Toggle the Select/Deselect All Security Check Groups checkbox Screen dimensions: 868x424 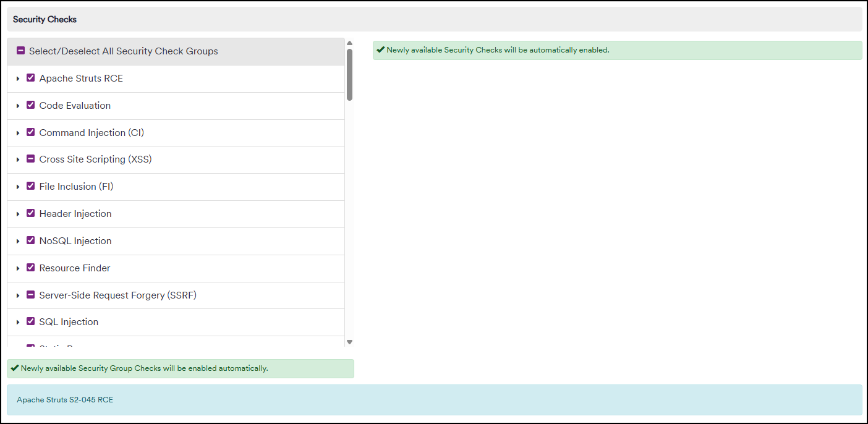point(20,51)
